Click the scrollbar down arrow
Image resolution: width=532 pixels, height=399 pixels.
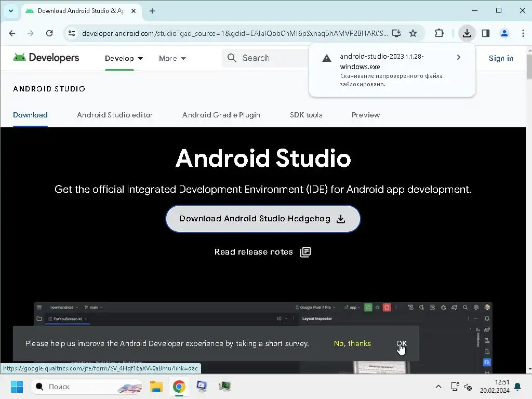(x=529, y=369)
